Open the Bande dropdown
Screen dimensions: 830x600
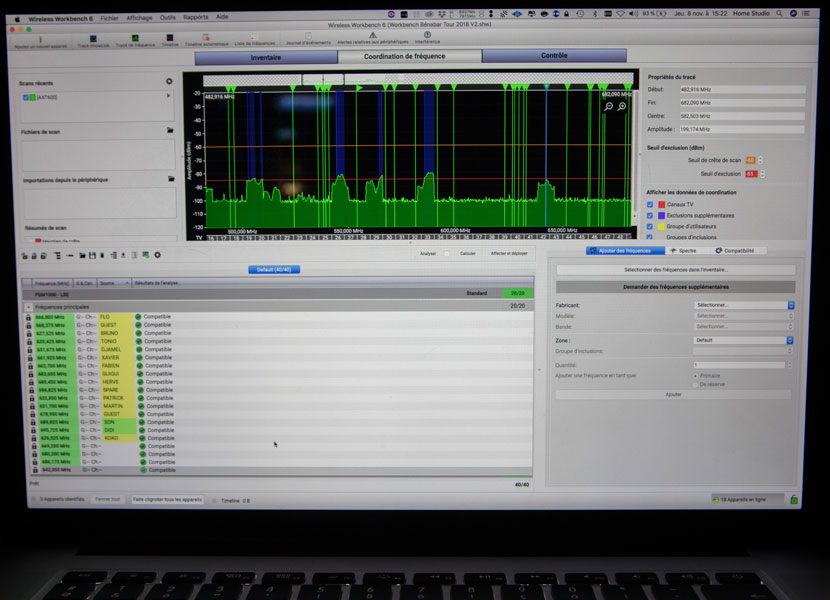(x=744, y=327)
